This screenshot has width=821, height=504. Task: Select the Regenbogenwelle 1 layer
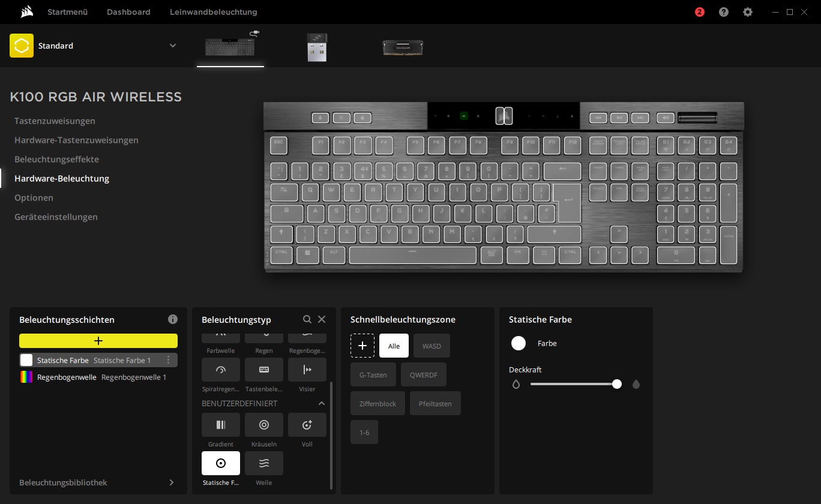pyautogui.click(x=98, y=377)
